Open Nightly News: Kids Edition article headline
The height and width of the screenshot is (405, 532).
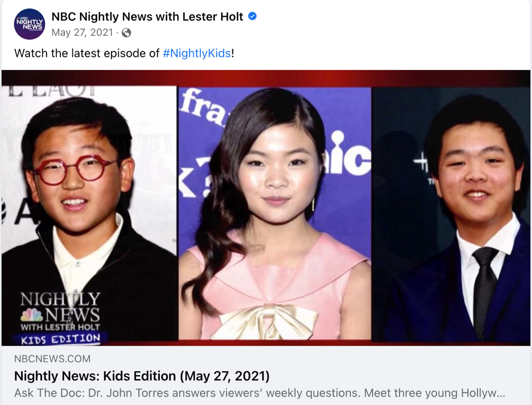142,376
